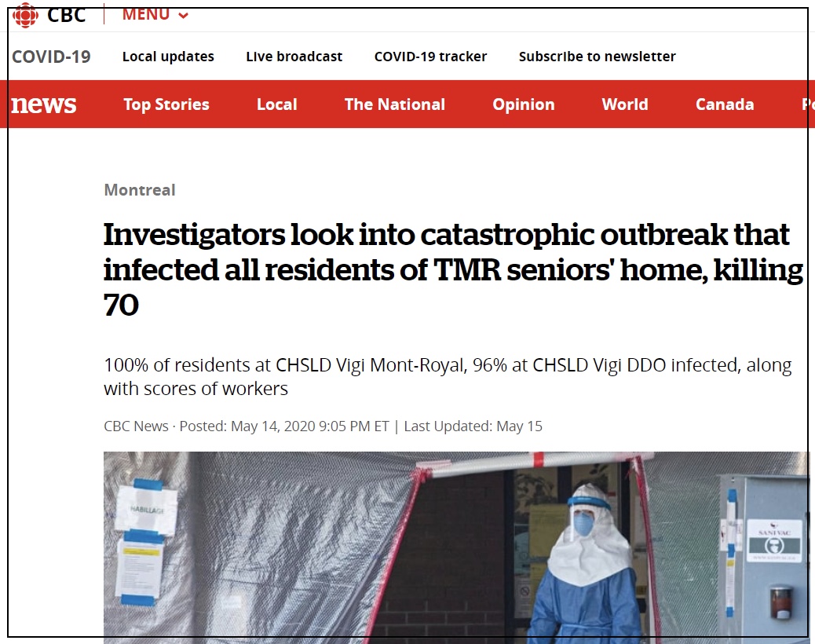Switch to Top Stories tab
This screenshot has width=815, height=644.
[166, 104]
